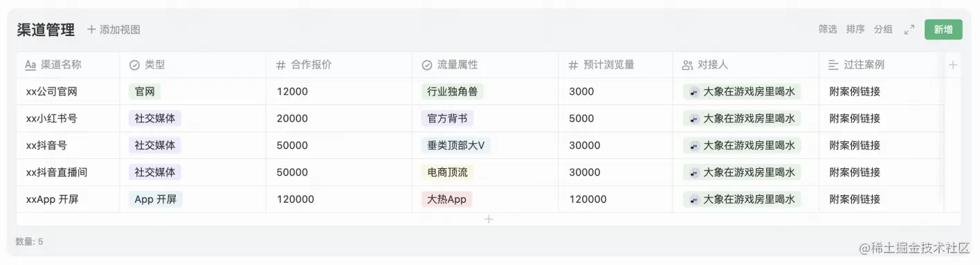
Task: Click the lines icon beside 过往案例 header
Action: [833, 65]
